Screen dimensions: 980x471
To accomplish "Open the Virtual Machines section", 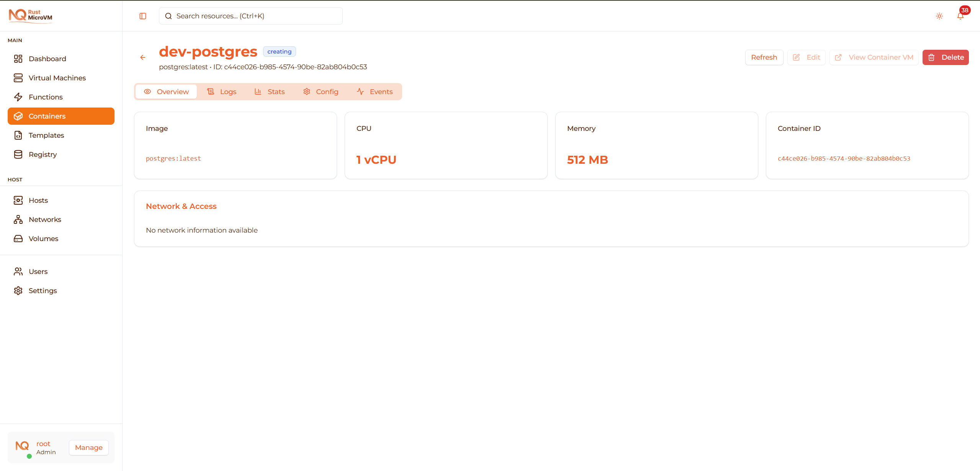I will tap(57, 78).
